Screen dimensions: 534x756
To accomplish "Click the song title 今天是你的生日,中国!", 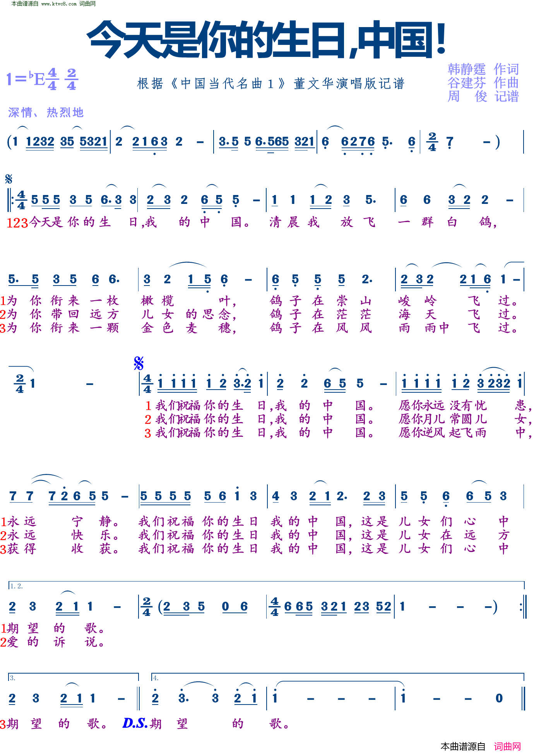I will click(267, 40).
